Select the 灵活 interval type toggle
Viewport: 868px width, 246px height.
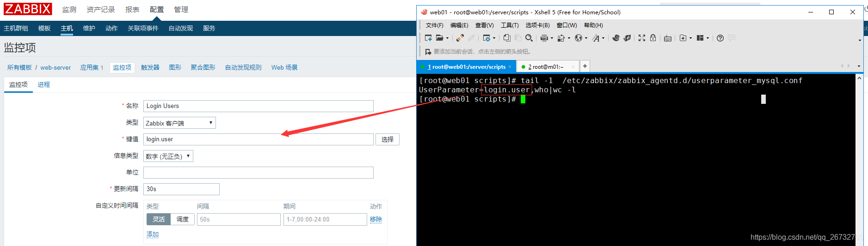pyautogui.click(x=159, y=219)
